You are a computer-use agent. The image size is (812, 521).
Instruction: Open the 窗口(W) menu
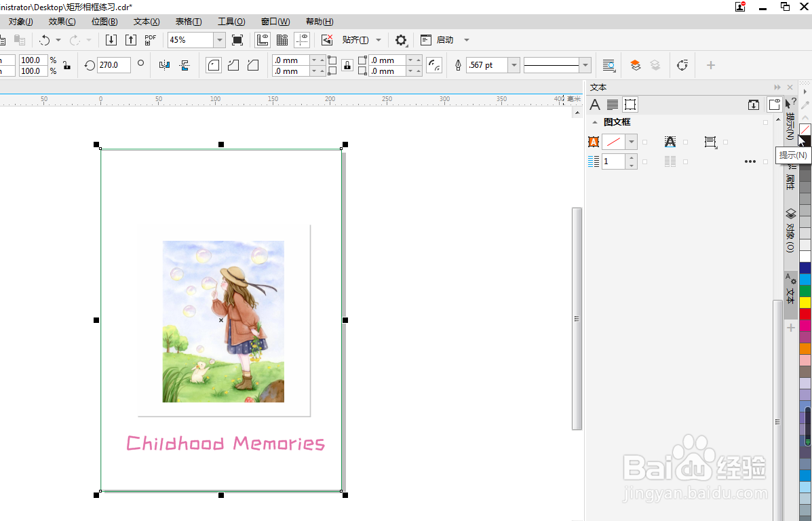275,22
